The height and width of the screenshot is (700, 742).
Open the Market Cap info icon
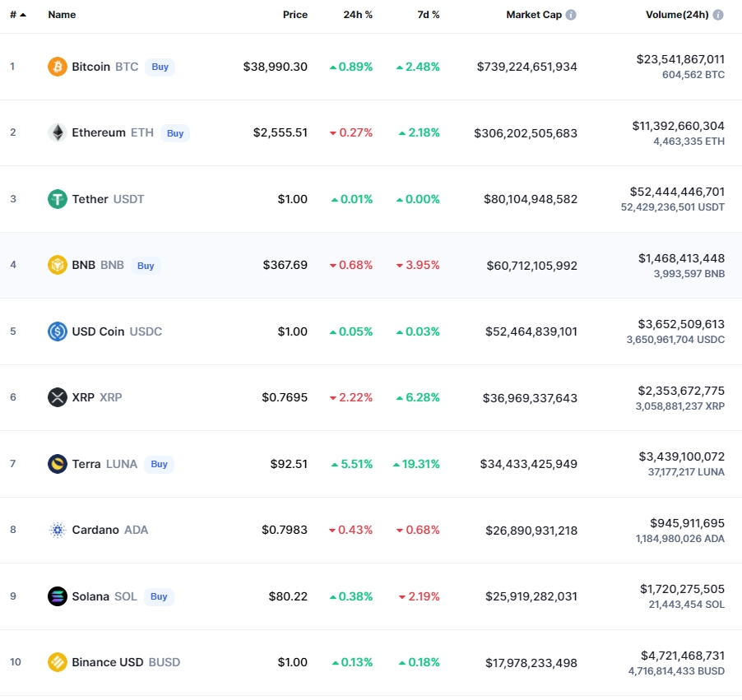(x=571, y=15)
